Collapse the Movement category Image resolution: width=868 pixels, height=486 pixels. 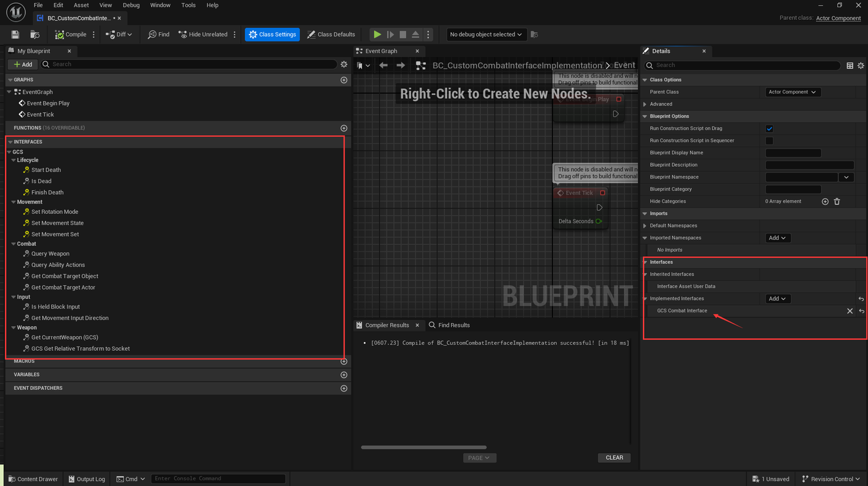point(14,202)
